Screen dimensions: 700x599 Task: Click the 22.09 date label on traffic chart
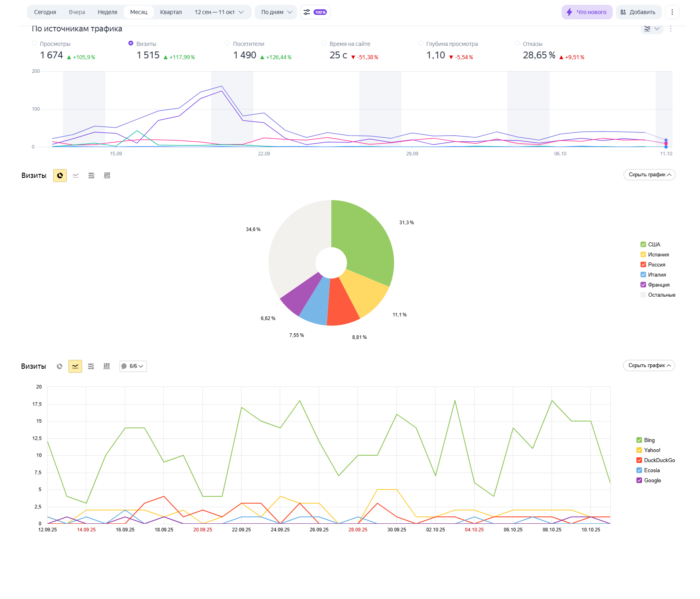pos(264,154)
